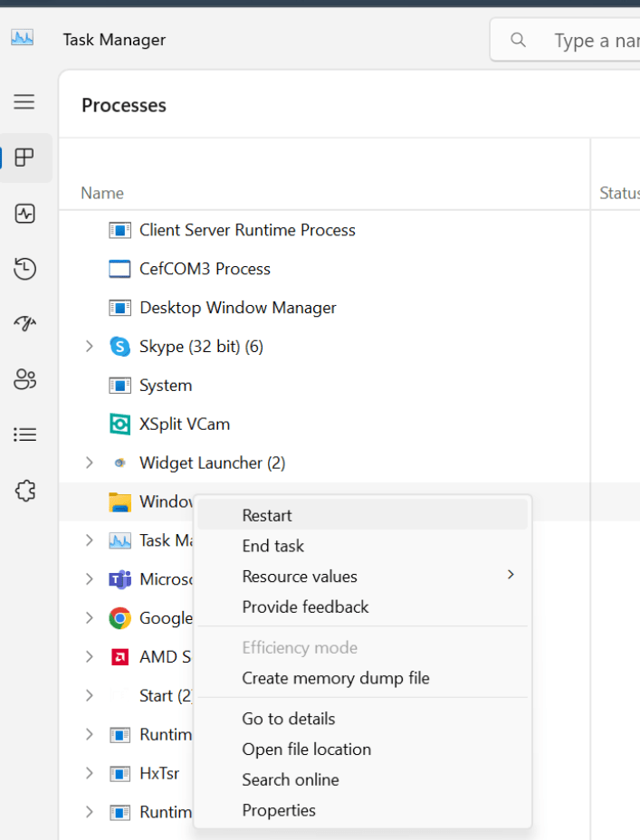Expand the AMD Software process group

[90, 657]
